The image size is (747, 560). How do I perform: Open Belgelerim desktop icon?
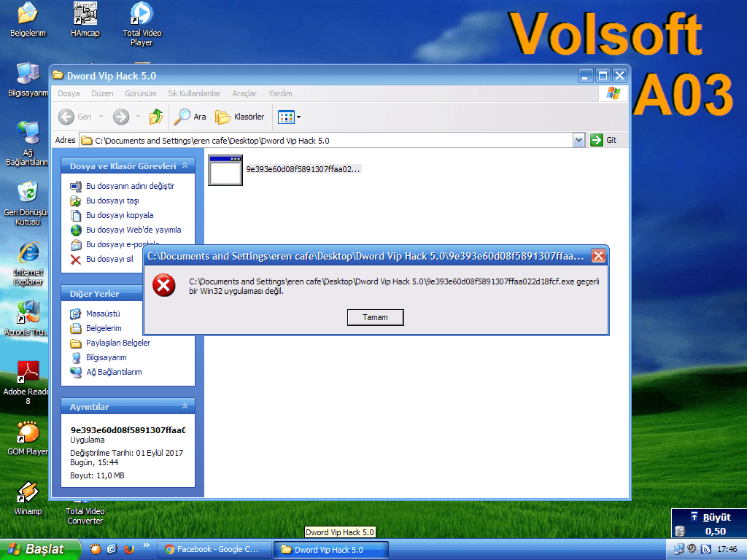point(28,20)
